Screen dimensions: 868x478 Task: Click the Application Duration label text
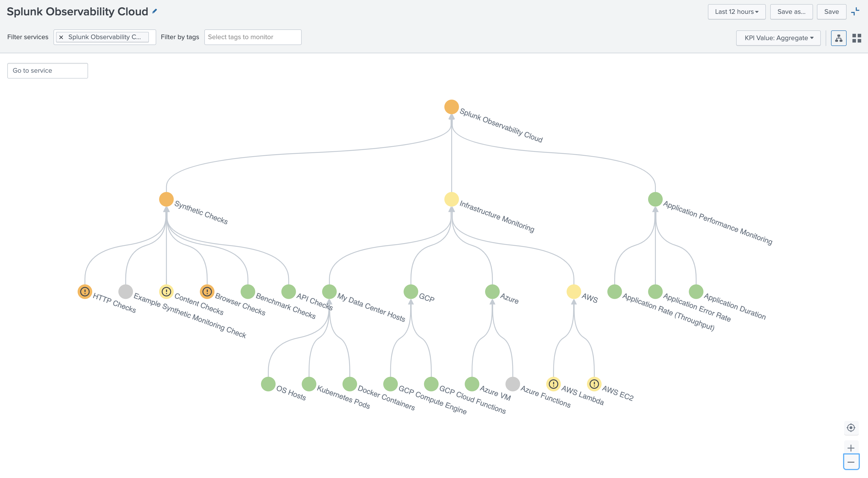click(x=735, y=306)
